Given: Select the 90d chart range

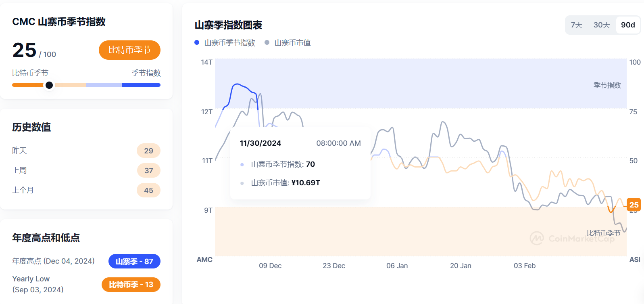Looking at the screenshot, I should (628, 25).
